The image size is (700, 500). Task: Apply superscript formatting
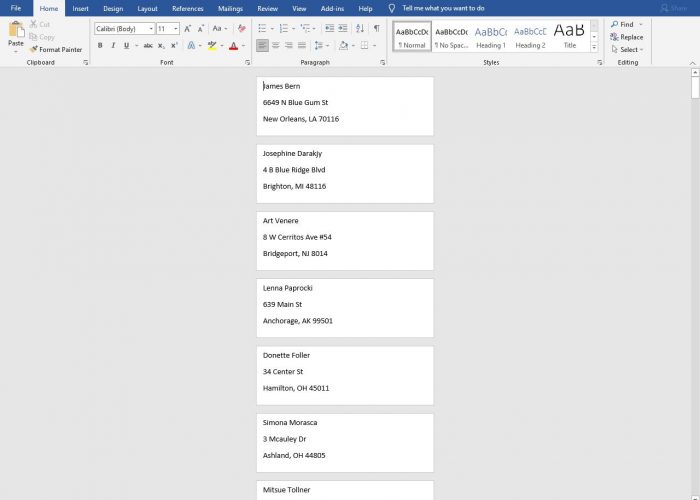pyautogui.click(x=175, y=46)
